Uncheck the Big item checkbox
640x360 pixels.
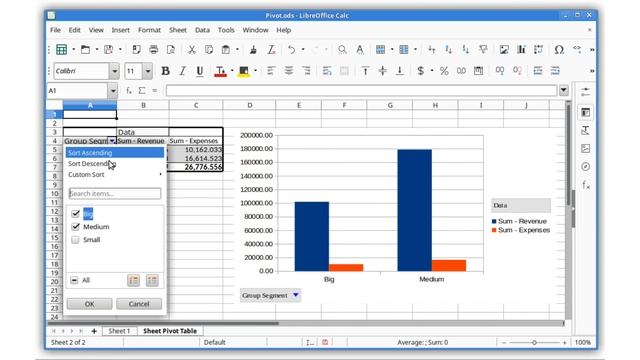(76, 213)
